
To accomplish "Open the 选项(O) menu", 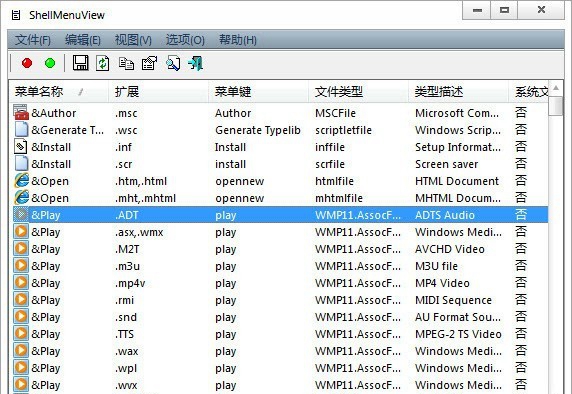I will 185,39.
